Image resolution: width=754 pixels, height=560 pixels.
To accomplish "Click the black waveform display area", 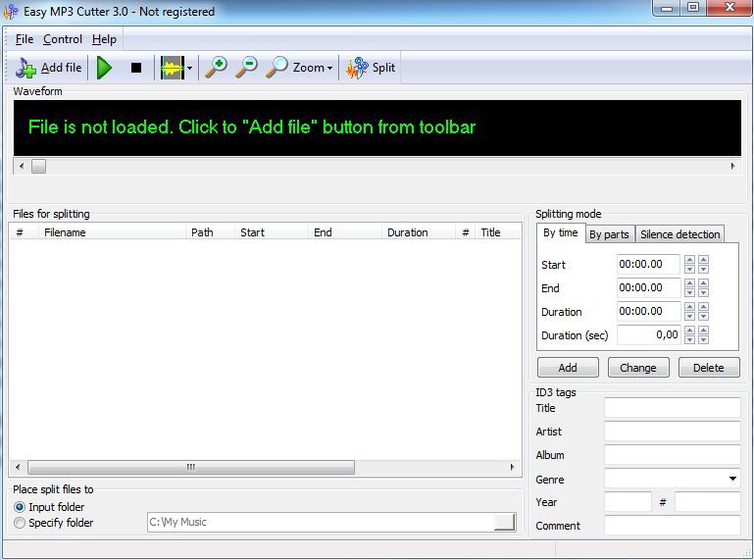I will pos(377,127).
